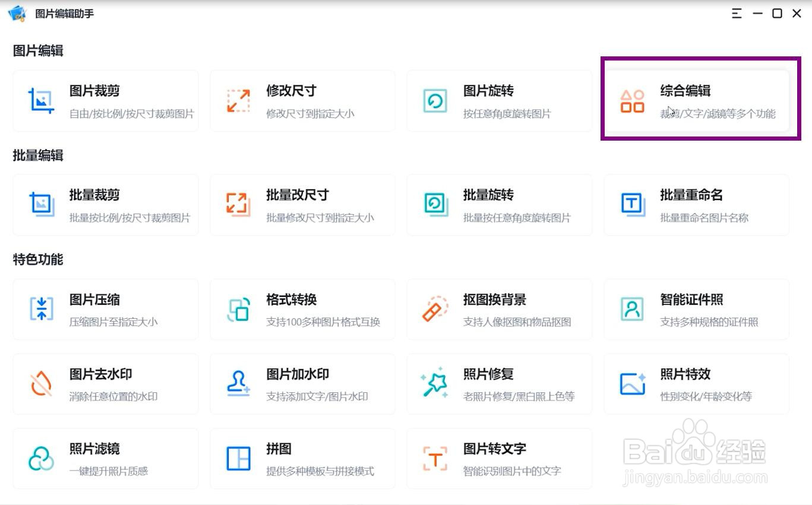Open 照片修复 (Photo Restoration) tool
The width and height of the screenshot is (812, 505).
[x=499, y=383]
